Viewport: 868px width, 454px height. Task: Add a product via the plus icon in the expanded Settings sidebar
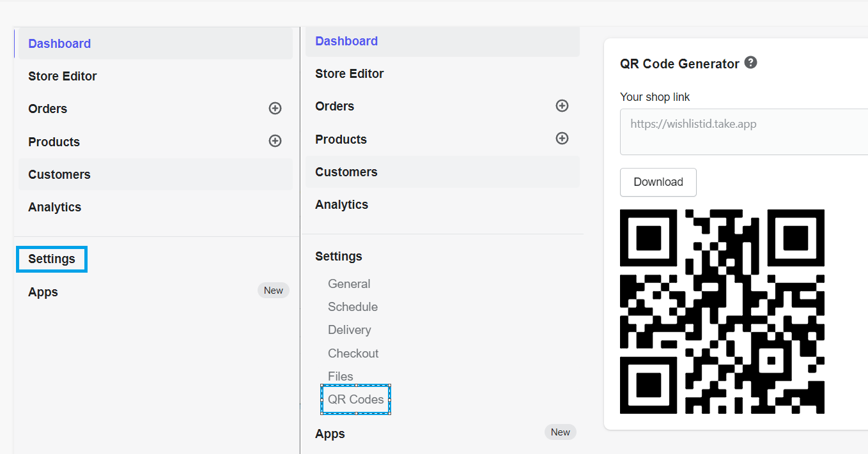coord(562,139)
